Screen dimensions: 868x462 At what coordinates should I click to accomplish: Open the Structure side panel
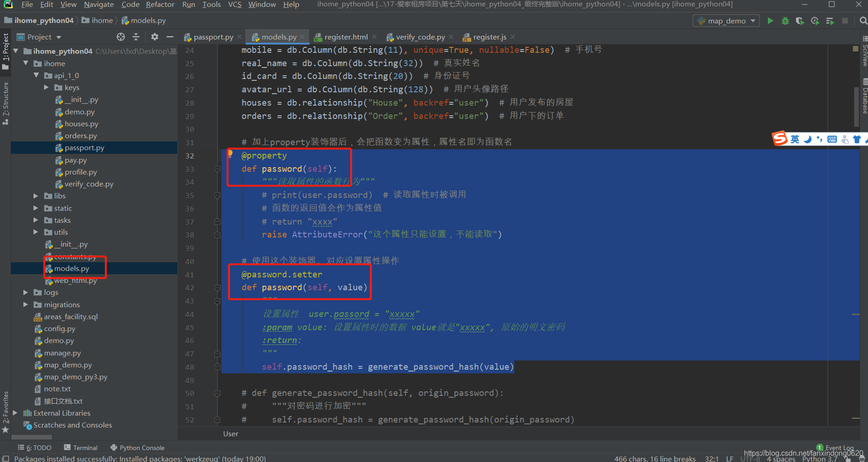click(6, 103)
